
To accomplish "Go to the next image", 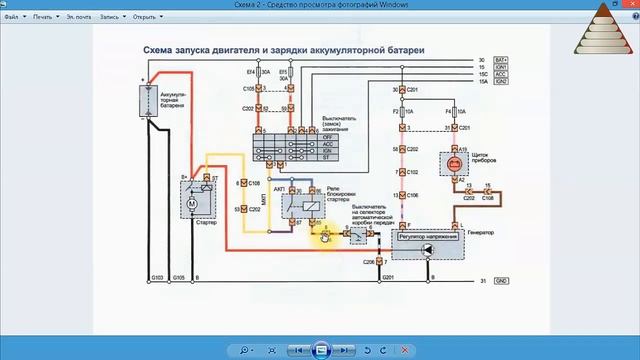I will (344, 350).
